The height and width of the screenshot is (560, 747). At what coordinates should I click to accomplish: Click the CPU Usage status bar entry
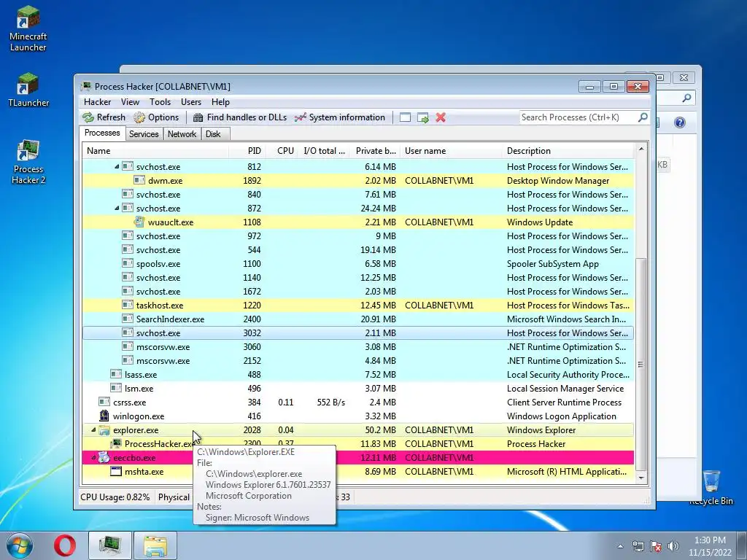[115, 497]
